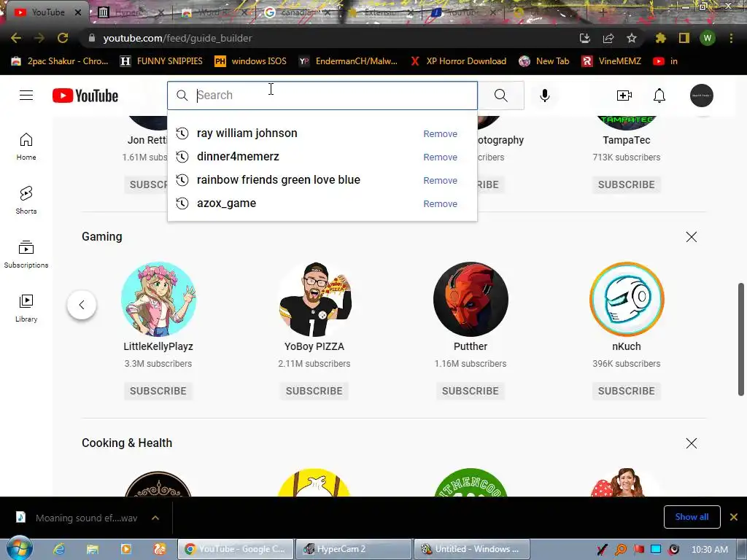Image resolution: width=747 pixels, height=560 pixels.
Task: Expand options for Moaning sound download
Action: coord(155,518)
